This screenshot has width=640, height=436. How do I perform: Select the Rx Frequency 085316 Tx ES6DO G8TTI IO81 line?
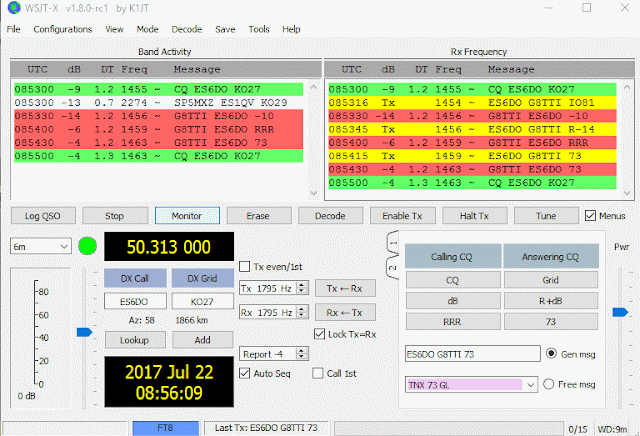click(472, 102)
